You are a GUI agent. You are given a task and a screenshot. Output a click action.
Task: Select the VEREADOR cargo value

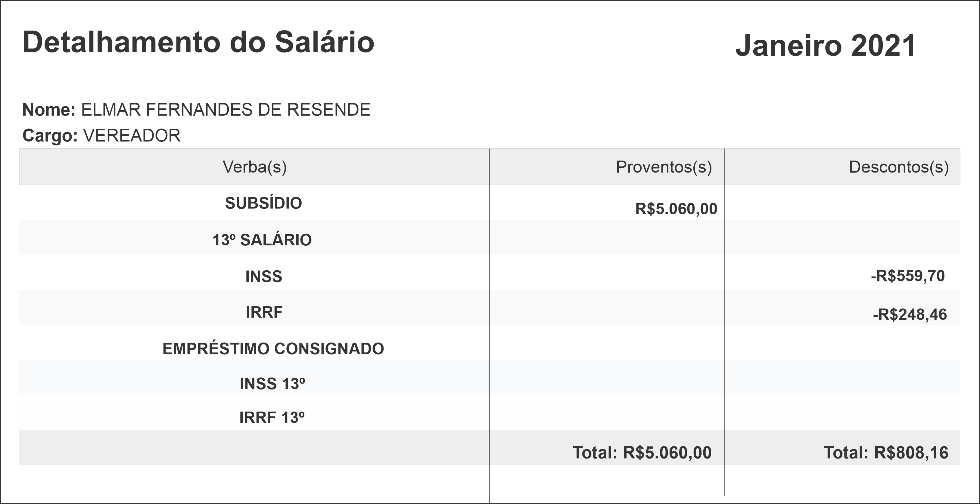[132, 136]
